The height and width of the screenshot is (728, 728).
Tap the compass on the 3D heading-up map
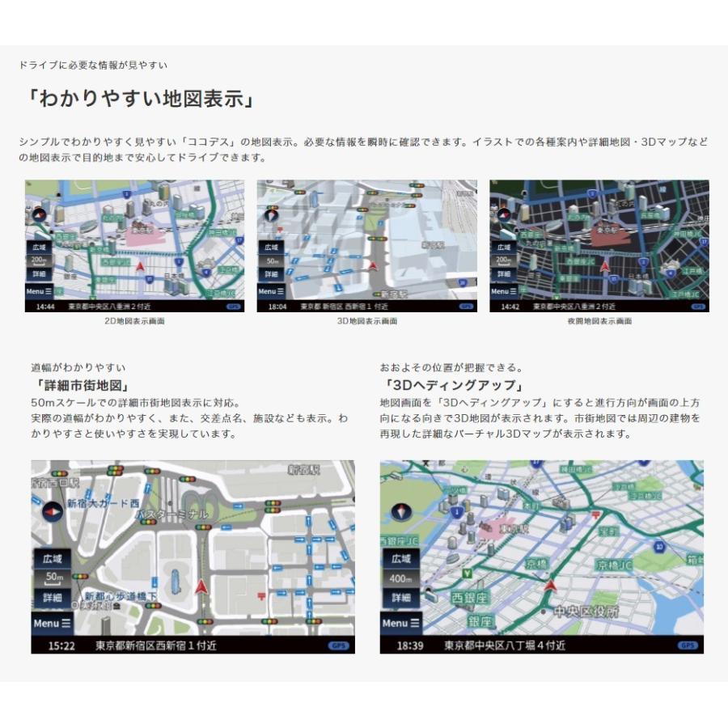pos(402,512)
